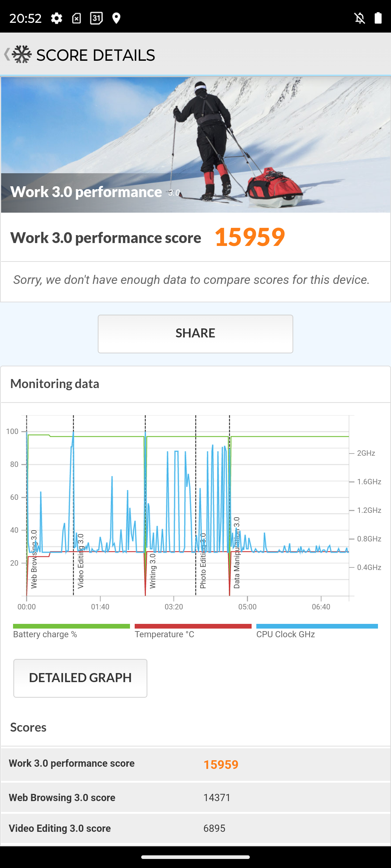This screenshot has width=391, height=868.
Task: Tap the calendar 31 status bar icon
Action: 96,18
